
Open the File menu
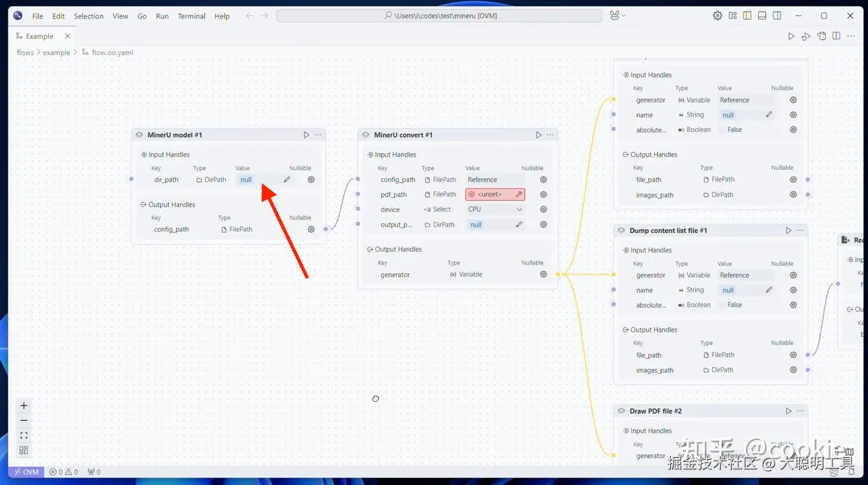pyautogui.click(x=37, y=16)
